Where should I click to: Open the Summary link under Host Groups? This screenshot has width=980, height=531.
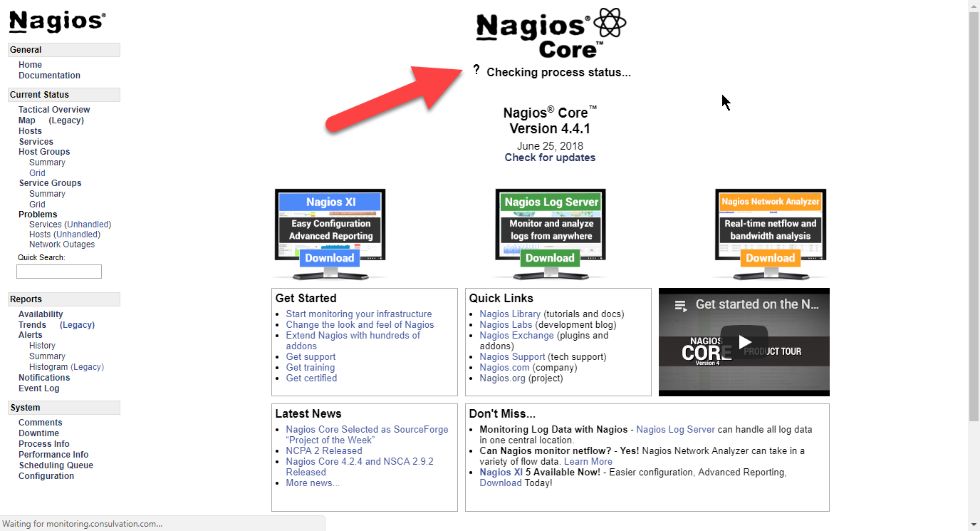[x=47, y=163]
